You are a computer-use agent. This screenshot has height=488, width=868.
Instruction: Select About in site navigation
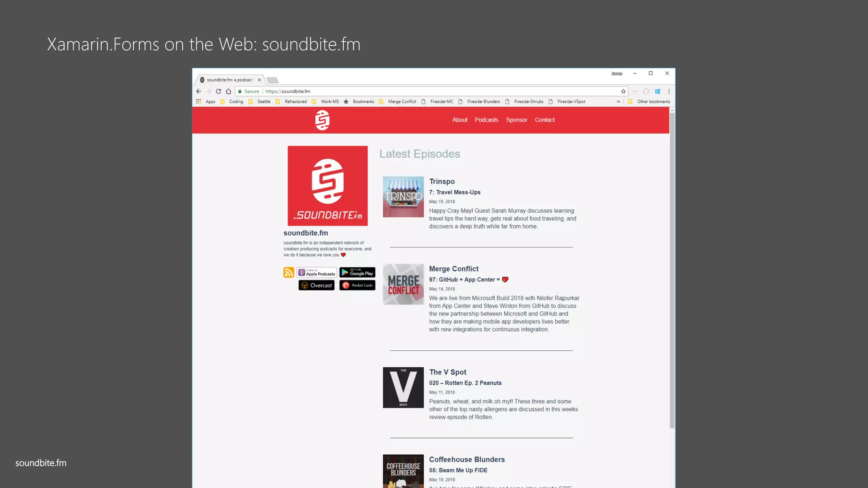click(x=460, y=120)
